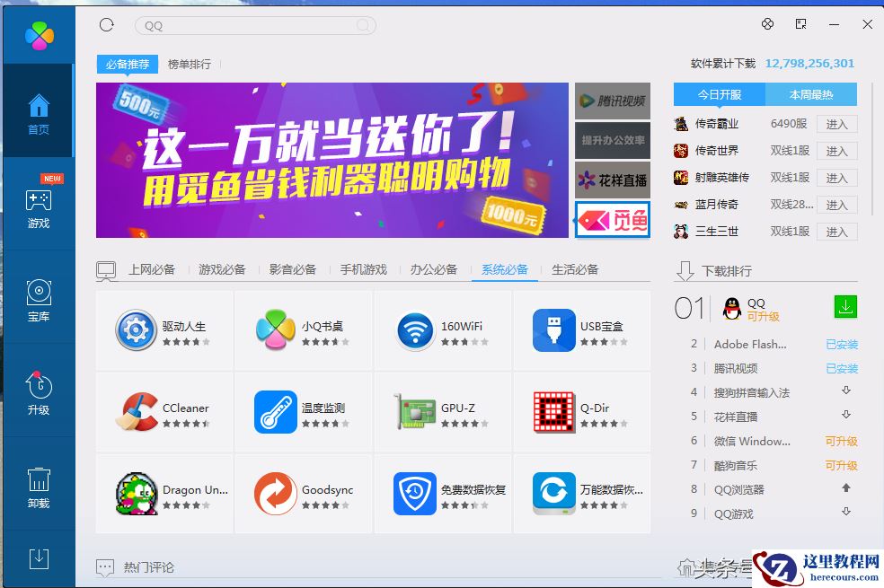Screen dimensions: 884x588
Task: Open the Dragon Unpacker app tile
Action: (164, 494)
